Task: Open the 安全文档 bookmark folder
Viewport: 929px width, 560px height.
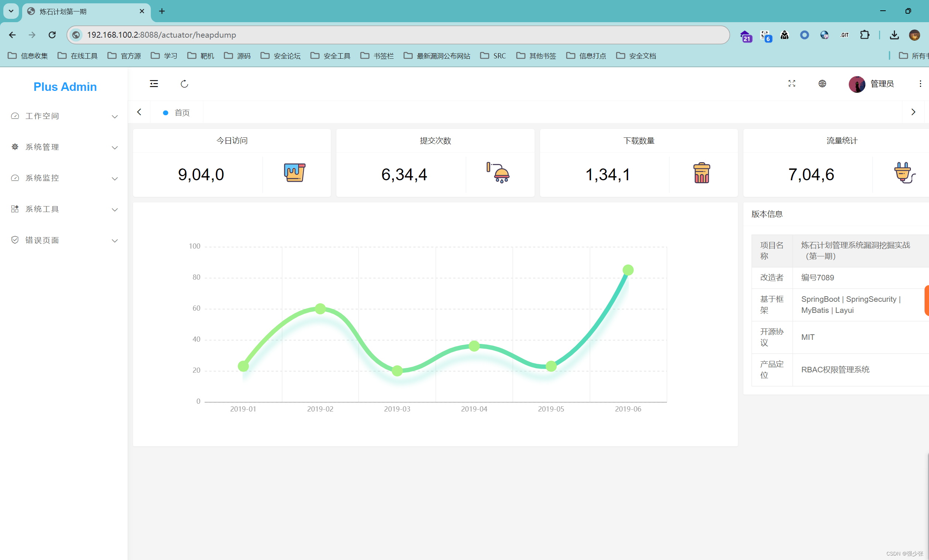Action: tap(636, 56)
